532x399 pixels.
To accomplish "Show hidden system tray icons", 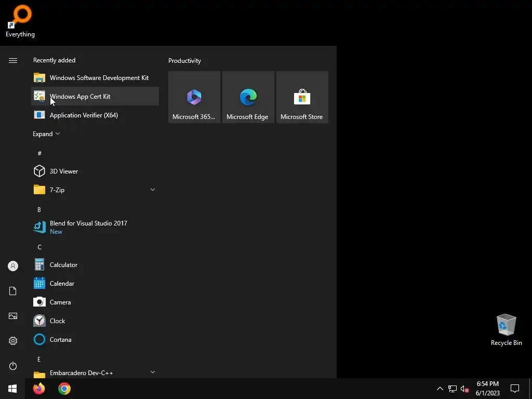I will 440,389.
